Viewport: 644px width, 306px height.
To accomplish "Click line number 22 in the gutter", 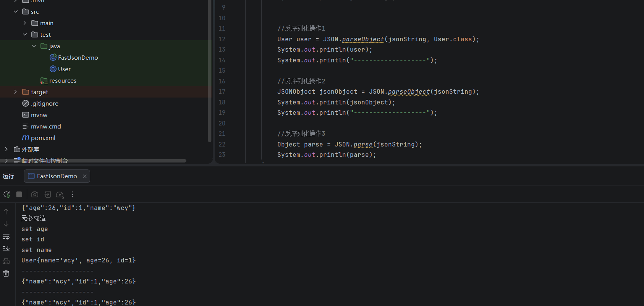I will pos(222,144).
